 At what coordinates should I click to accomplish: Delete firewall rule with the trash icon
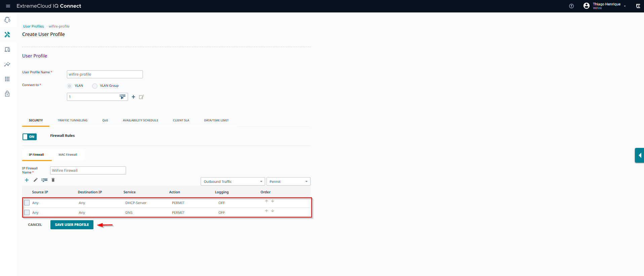tap(53, 180)
